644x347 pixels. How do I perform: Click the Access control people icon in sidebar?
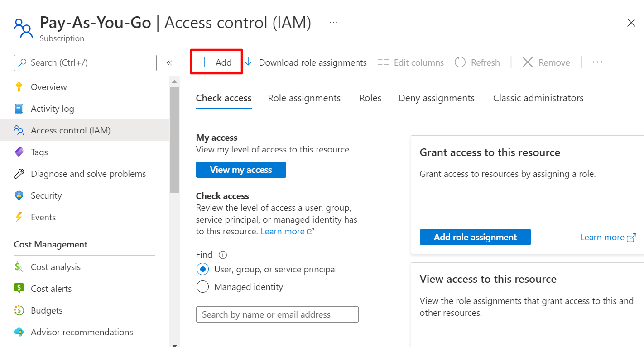click(19, 130)
